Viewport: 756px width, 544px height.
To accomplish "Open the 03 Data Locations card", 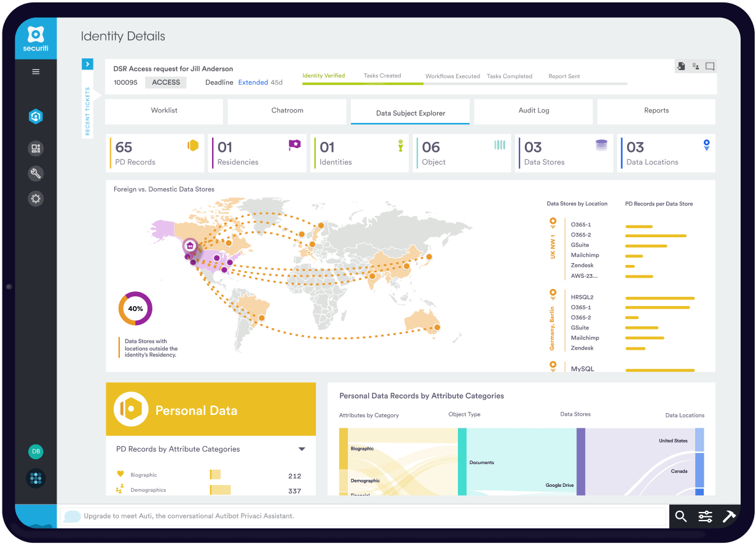I will [666, 153].
